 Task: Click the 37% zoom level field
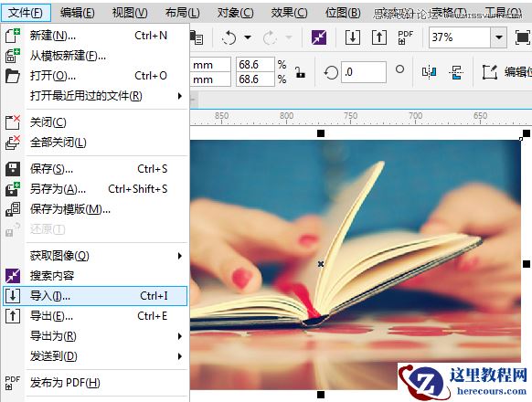[x=460, y=37]
